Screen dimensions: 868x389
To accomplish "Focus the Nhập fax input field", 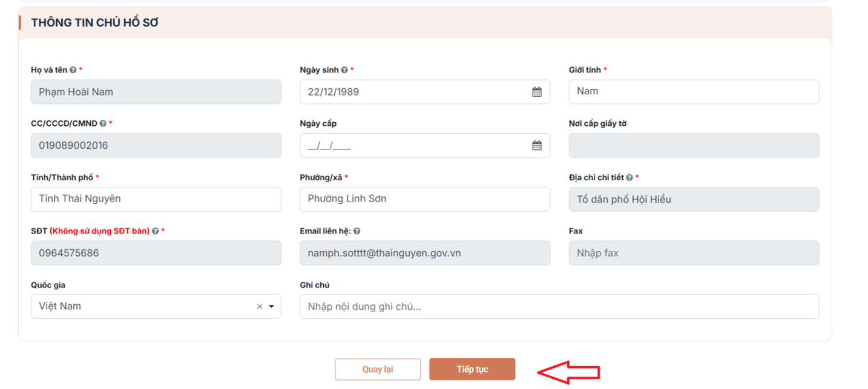I will pos(694,253).
